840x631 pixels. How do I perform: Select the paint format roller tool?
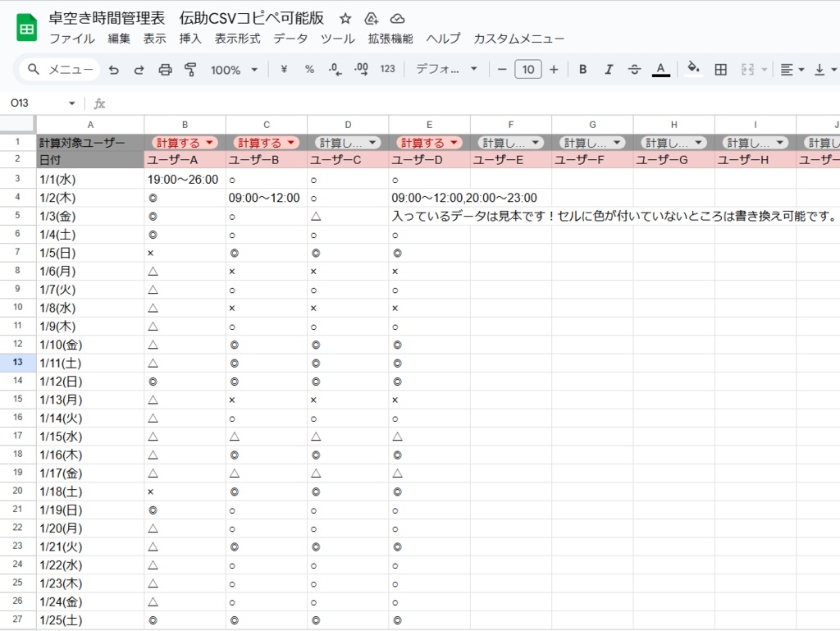click(x=190, y=70)
